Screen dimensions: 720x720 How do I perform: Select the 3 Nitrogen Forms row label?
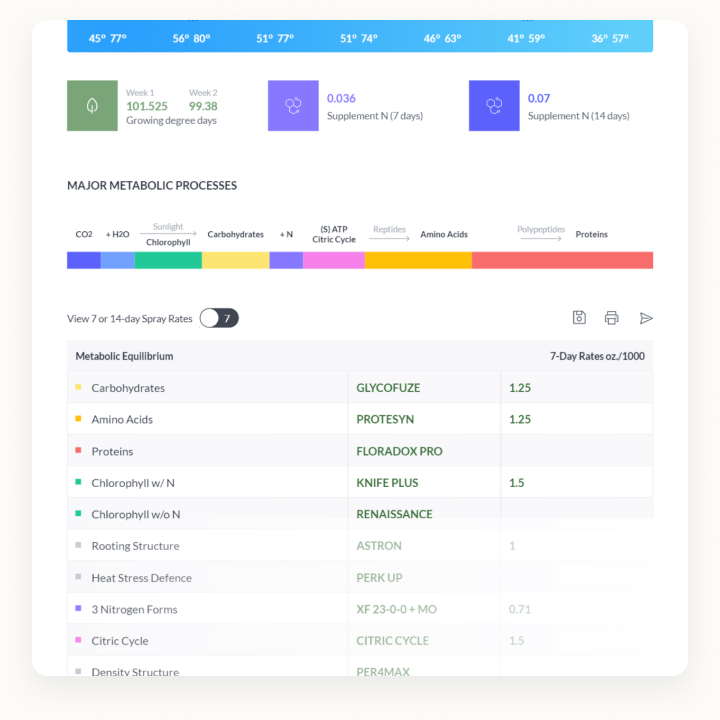point(134,609)
